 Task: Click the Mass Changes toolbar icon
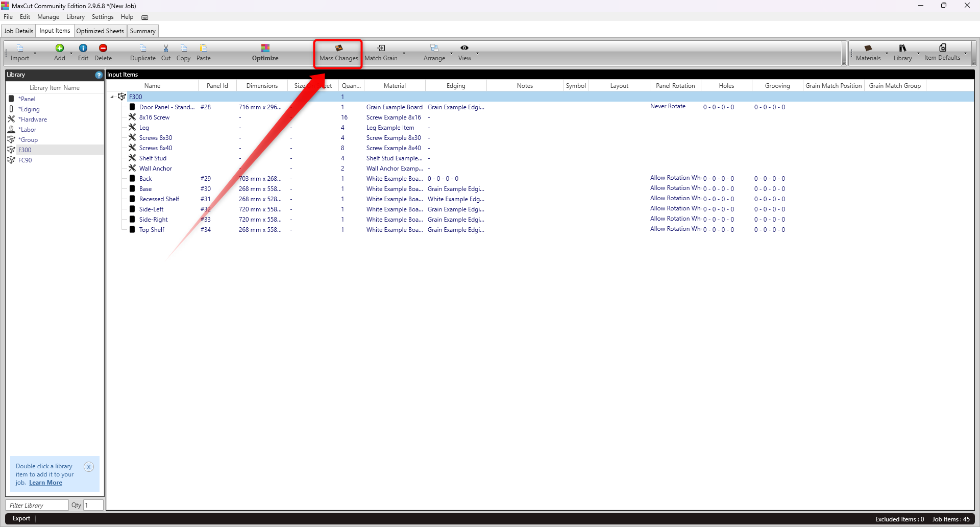pyautogui.click(x=338, y=48)
